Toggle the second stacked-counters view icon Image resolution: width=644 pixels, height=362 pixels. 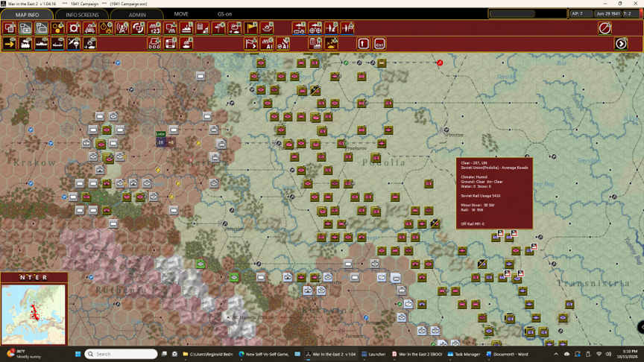[25, 28]
